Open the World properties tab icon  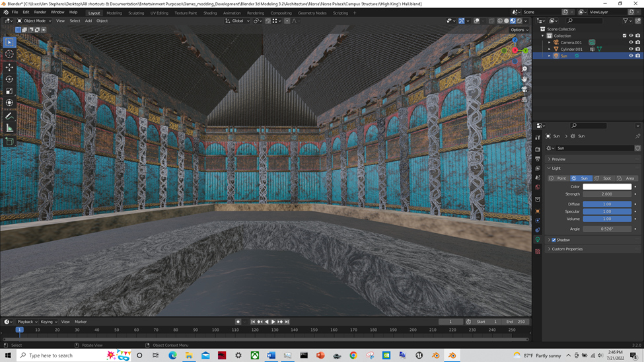pos(538,188)
